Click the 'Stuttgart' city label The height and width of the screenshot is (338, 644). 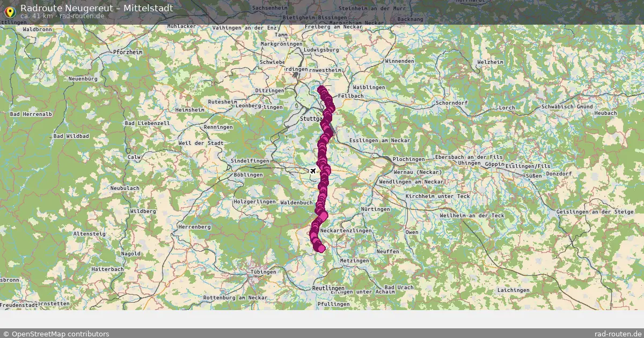[311, 118]
